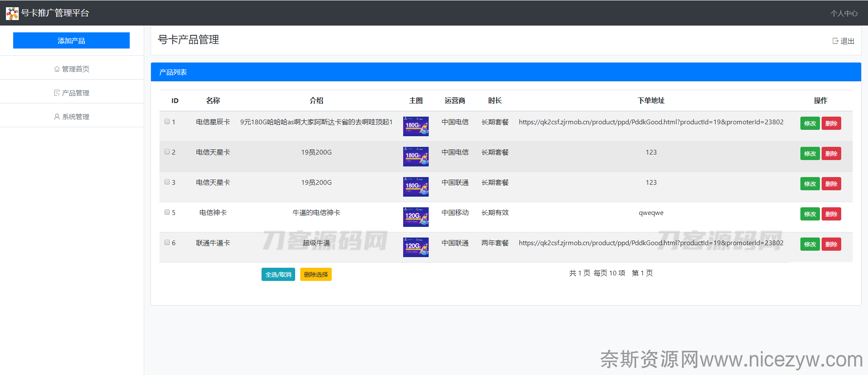Open 产品管理 in the sidebar

coord(71,93)
